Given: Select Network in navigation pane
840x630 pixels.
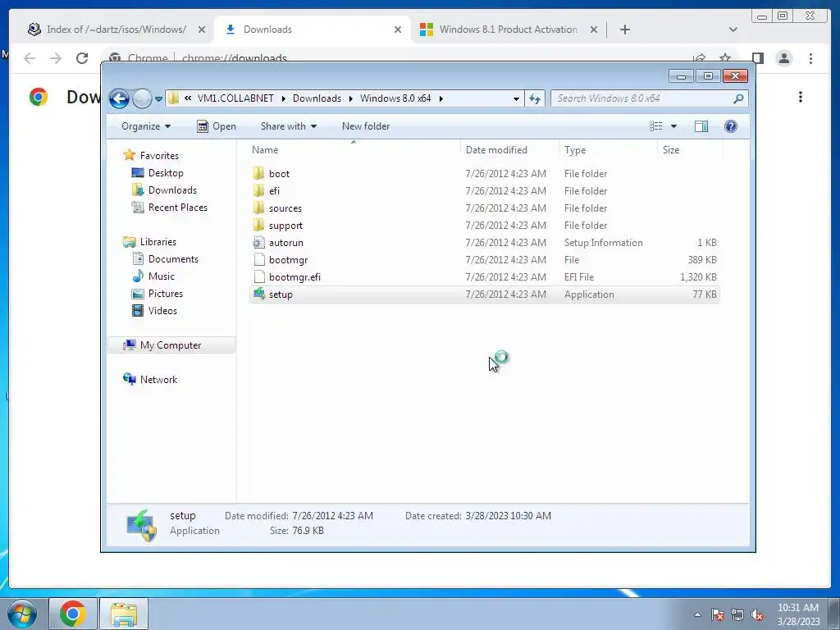Looking at the screenshot, I should 158,379.
